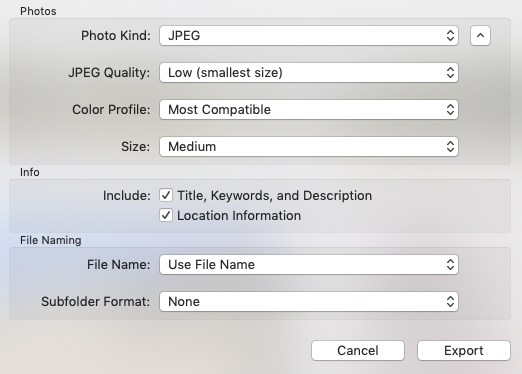Viewport: 522px width, 374px height.
Task: Collapse export options with chevron button
Action: [x=480, y=36]
